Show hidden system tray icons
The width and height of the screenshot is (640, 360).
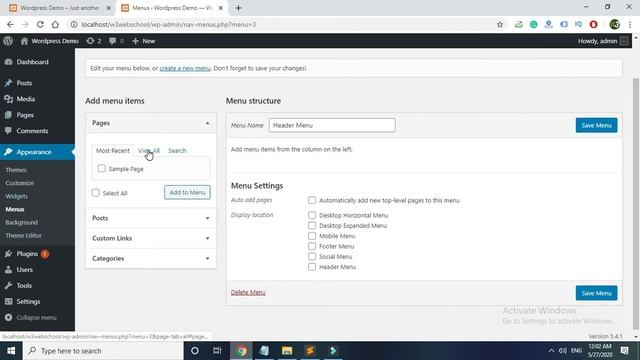[551, 351]
